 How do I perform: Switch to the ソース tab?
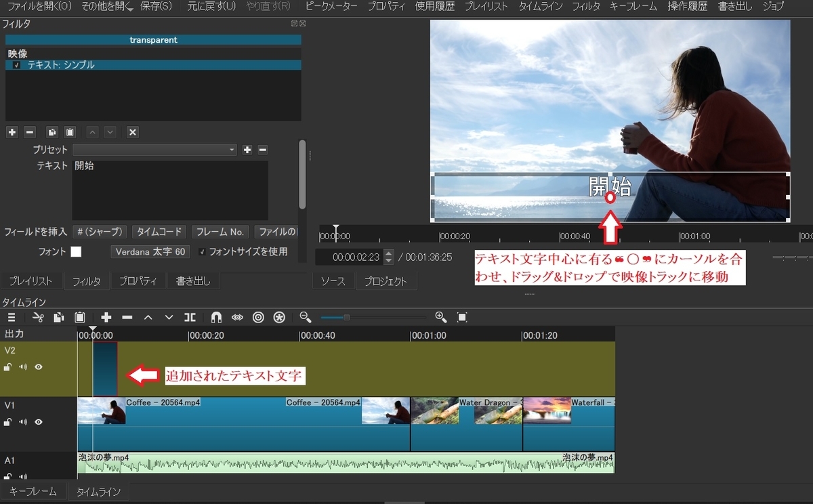pyautogui.click(x=333, y=281)
